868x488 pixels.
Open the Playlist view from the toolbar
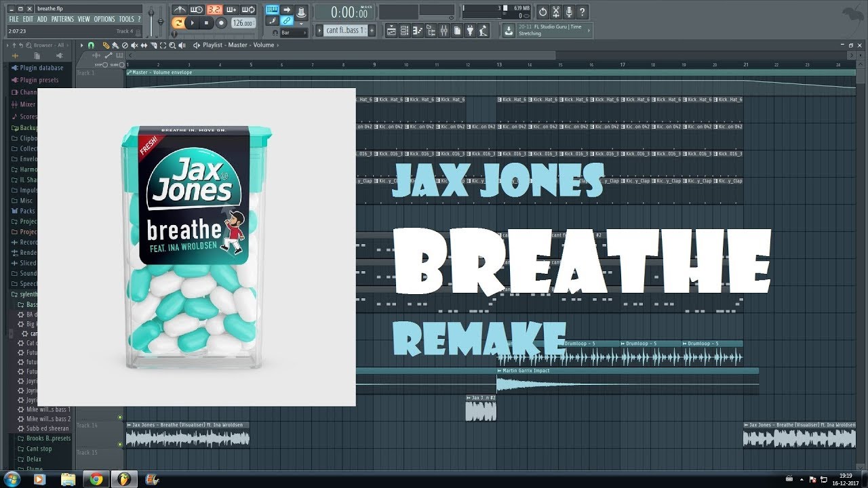pyautogui.click(x=391, y=30)
